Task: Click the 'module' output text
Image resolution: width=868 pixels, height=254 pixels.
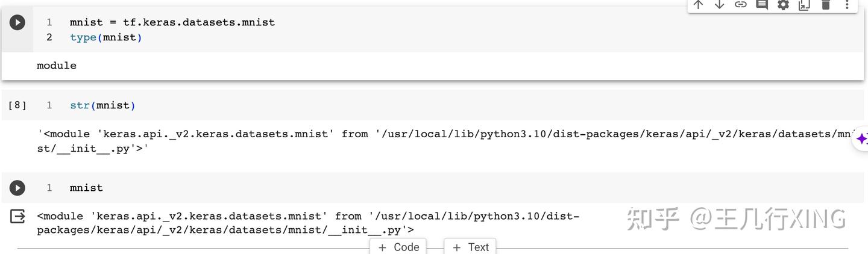Action: [x=57, y=66]
